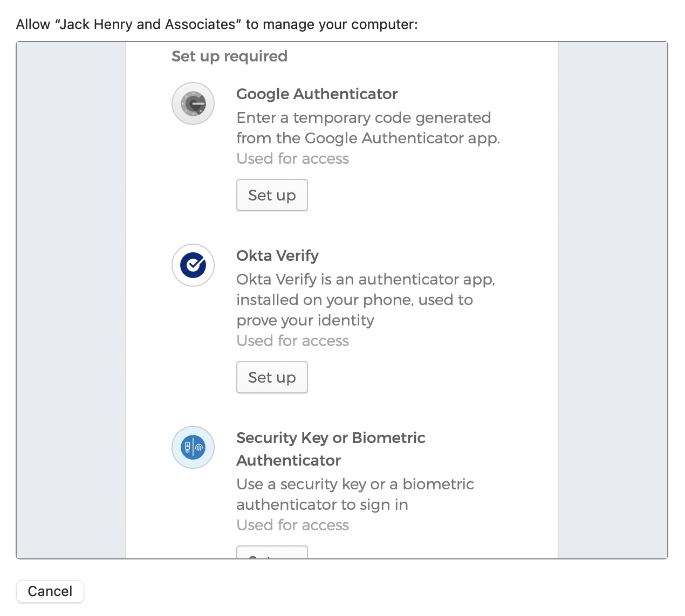Click the partially visible Security Key Set up button
The width and height of the screenshot is (685, 616).
tap(272, 552)
